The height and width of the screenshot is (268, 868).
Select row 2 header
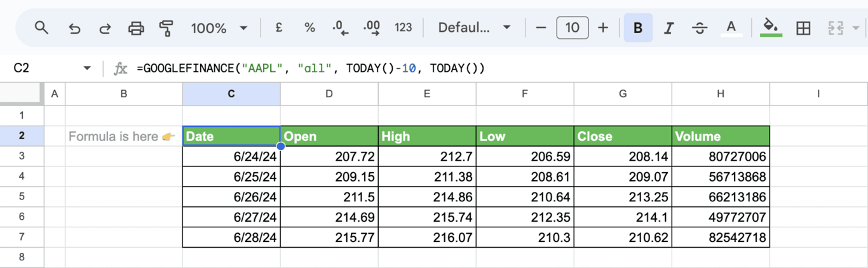point(22,136)
